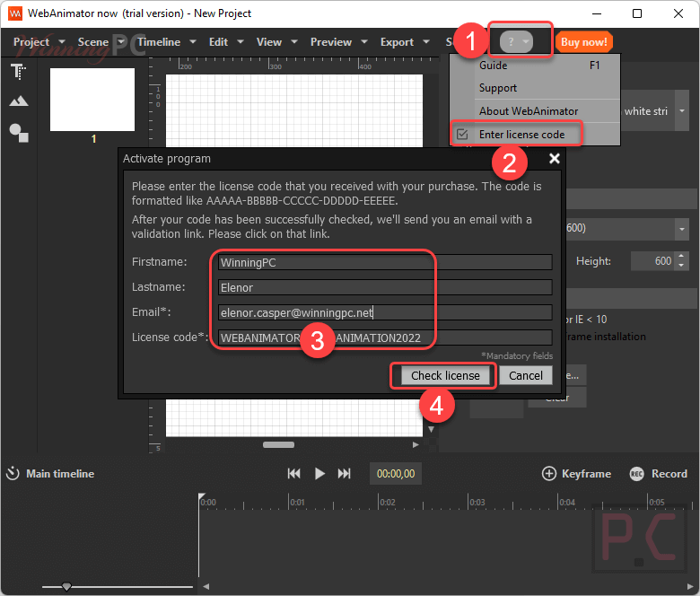Image resolution: width=700 pixels, height=596 pixels.
Task: Cancel the activation dialog
Action: point(525,375)
